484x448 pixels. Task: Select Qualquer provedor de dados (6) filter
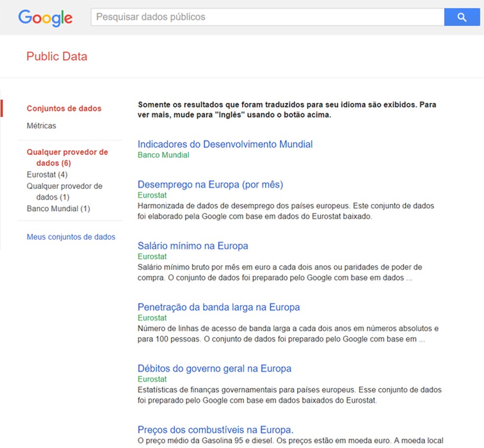[67, 157]
